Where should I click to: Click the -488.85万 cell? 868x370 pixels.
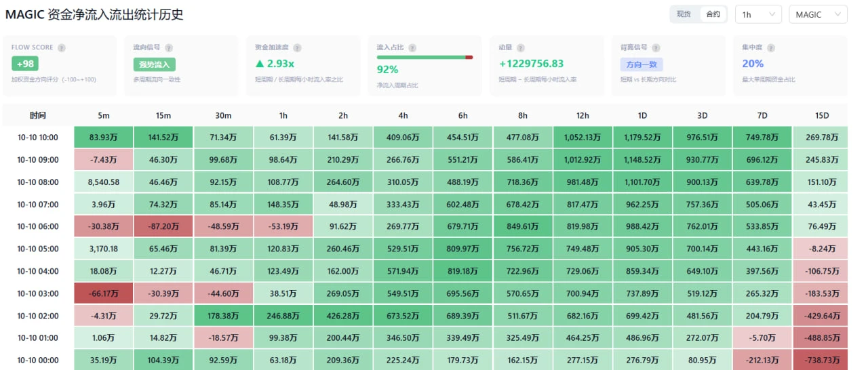822,338
